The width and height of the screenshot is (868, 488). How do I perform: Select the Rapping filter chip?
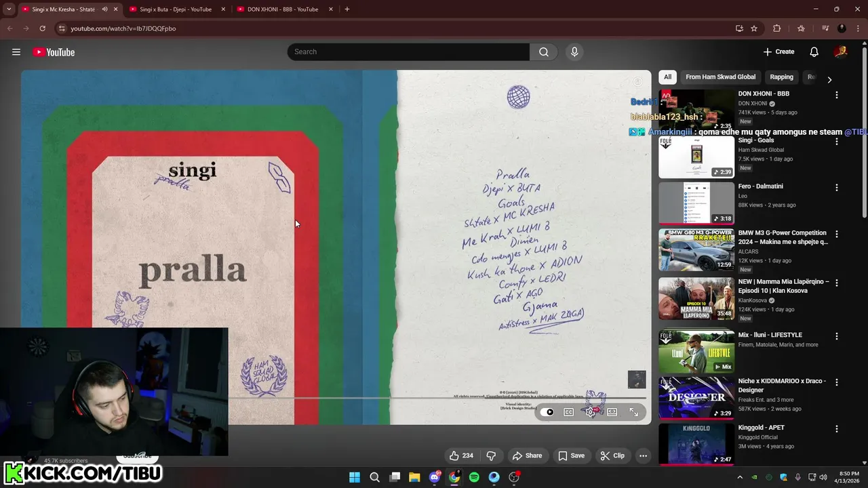coord(781,77)
